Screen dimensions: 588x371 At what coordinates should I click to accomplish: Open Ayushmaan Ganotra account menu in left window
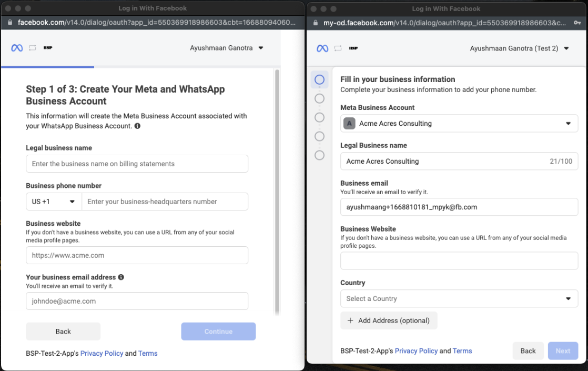(x=227, y=48)
